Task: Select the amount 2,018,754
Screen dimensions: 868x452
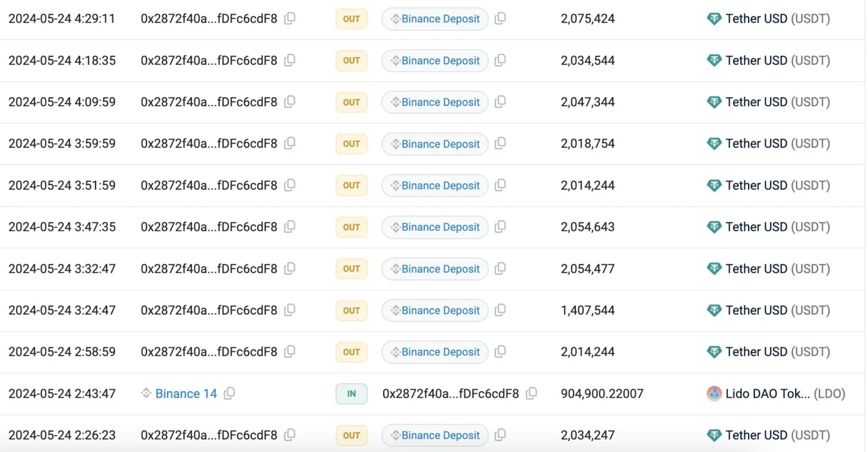Action: click(588, 144)
